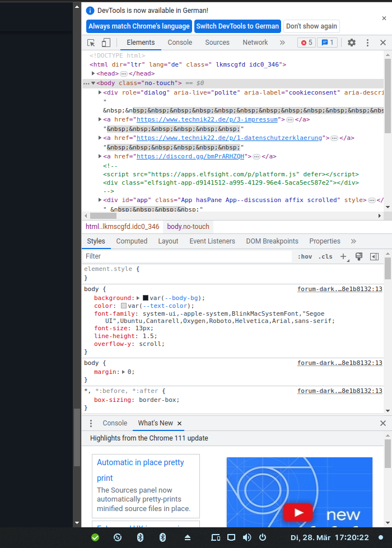Toggle the device toolbar icon
This screenshot has height=548, width=392.
(106, 43)
